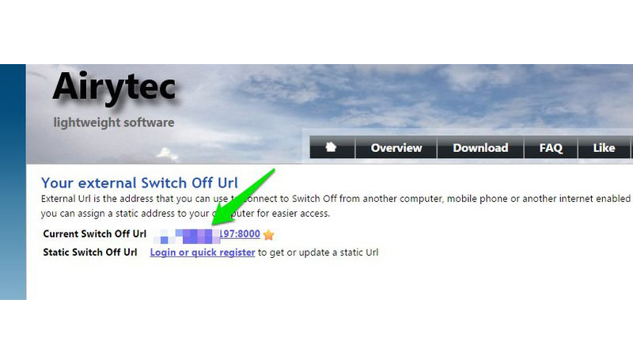Click the 'Current Switch Off Url' label

pos(94,233)
